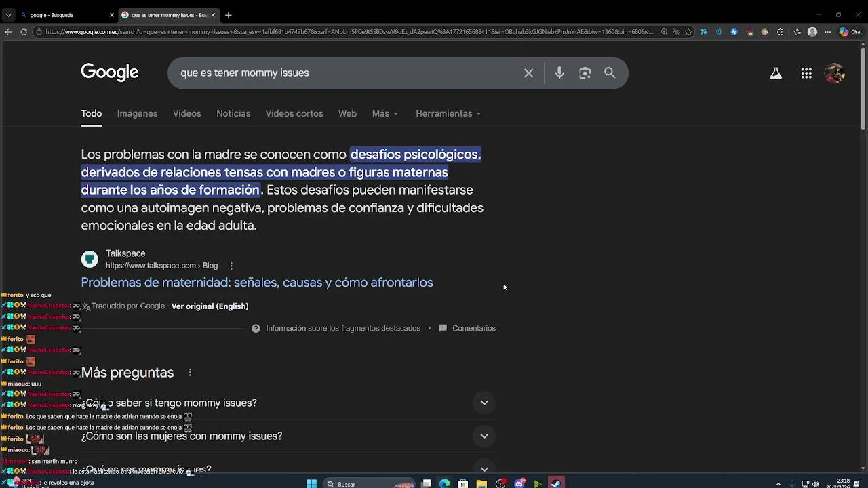Open the browser favorites list icon

[797, 32]
